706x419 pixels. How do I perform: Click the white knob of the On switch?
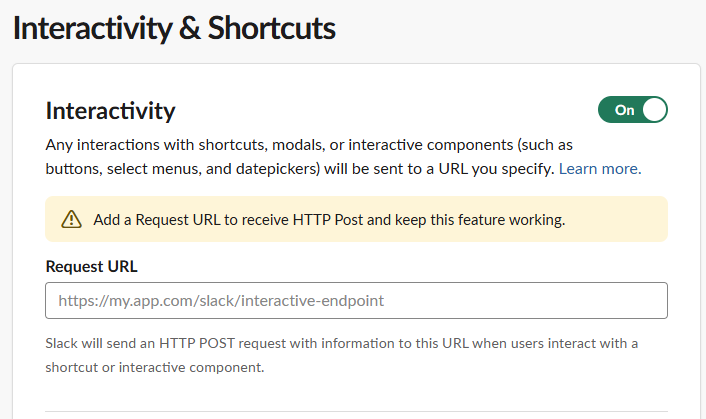[654, 109]
